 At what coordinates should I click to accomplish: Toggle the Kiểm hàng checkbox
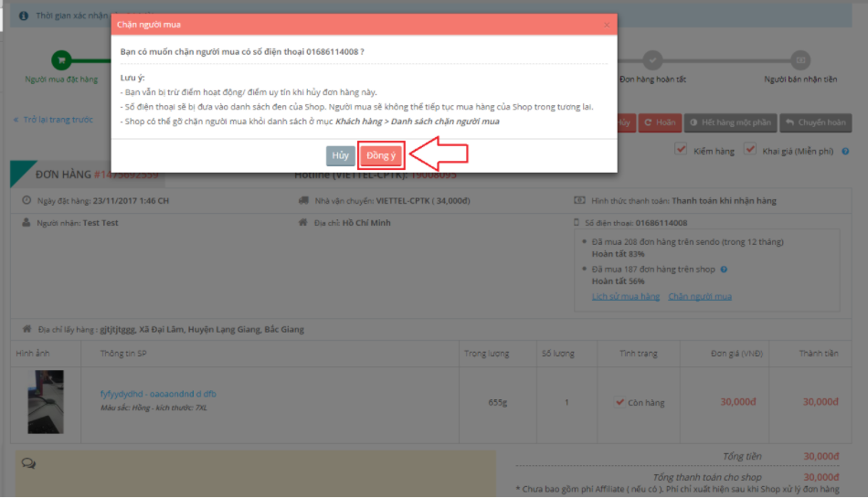point(680,150)
